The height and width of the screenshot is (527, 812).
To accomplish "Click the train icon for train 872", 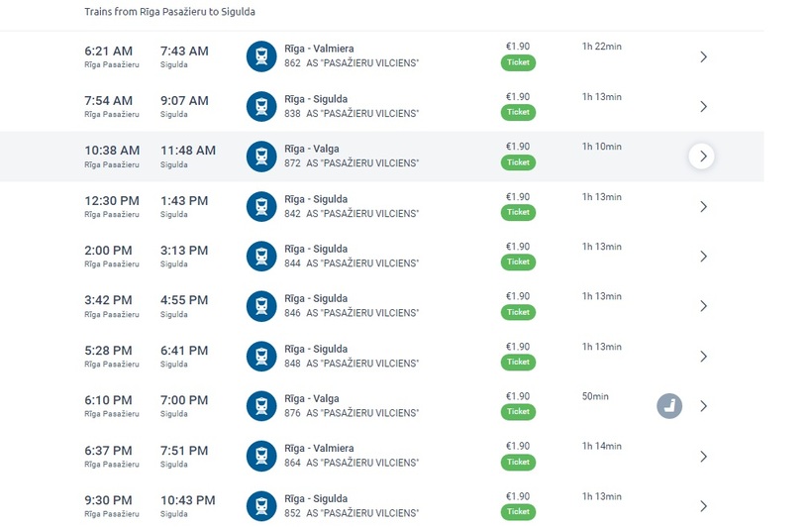I will click(260, 156).
